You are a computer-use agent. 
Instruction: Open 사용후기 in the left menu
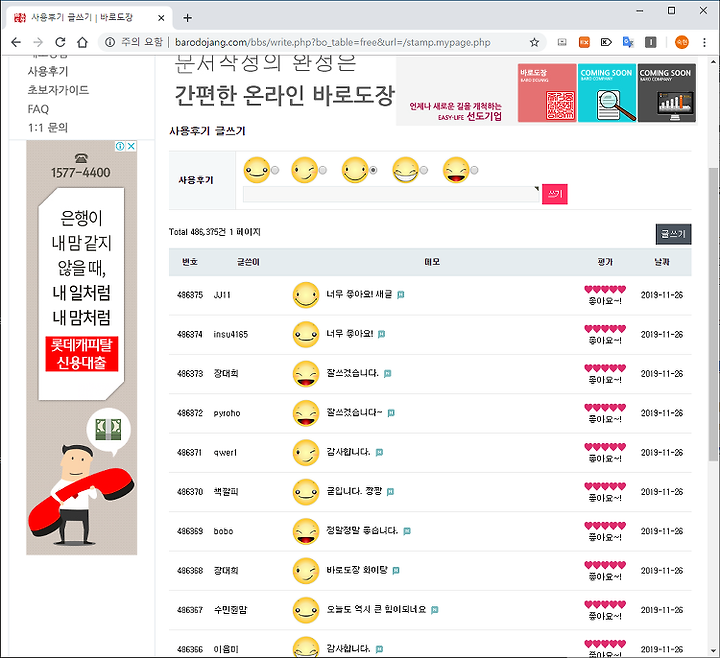pos(48,71)
